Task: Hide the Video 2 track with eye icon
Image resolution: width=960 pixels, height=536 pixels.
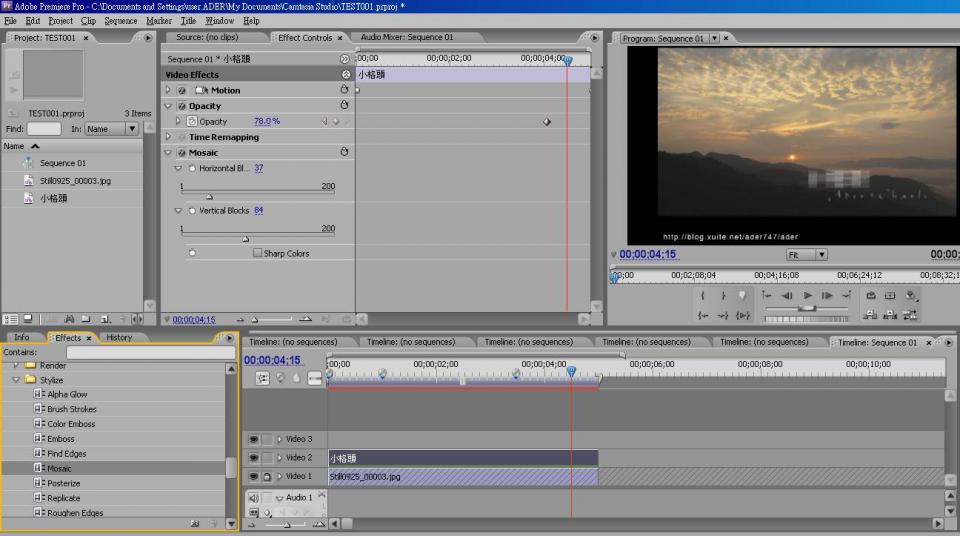Action: click(253, 458)
